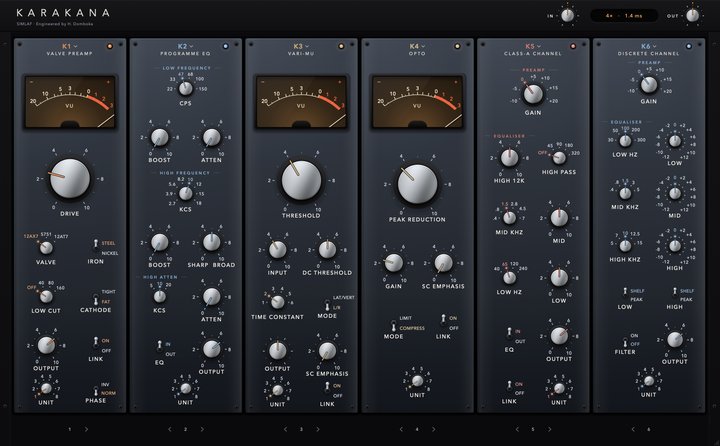Click the K1 Valve Preamp power LED
The width and height of the screenshot is (720, 446).
[110, 46]
